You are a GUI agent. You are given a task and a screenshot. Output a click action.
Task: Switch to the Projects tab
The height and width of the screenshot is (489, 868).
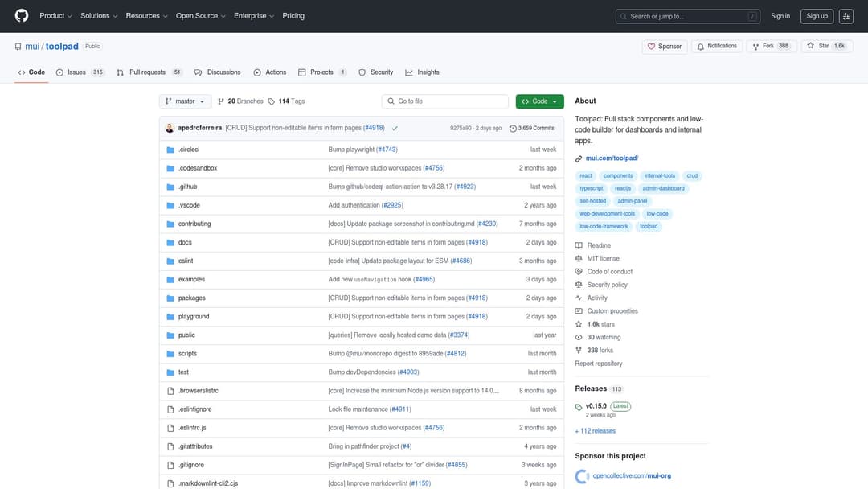point(322,72)
